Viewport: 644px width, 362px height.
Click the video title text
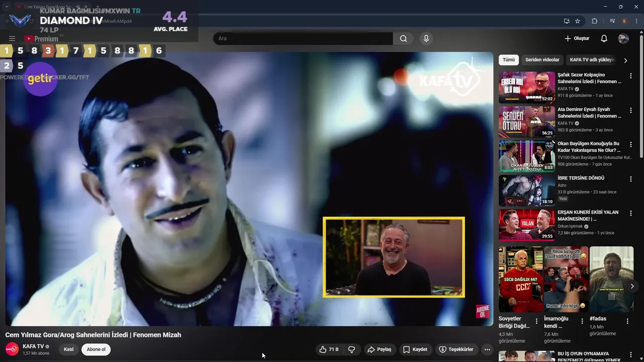[93, 335]
